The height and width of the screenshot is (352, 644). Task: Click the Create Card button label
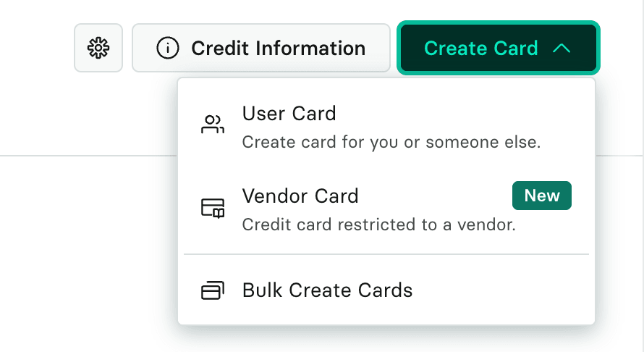coord(480,49)
